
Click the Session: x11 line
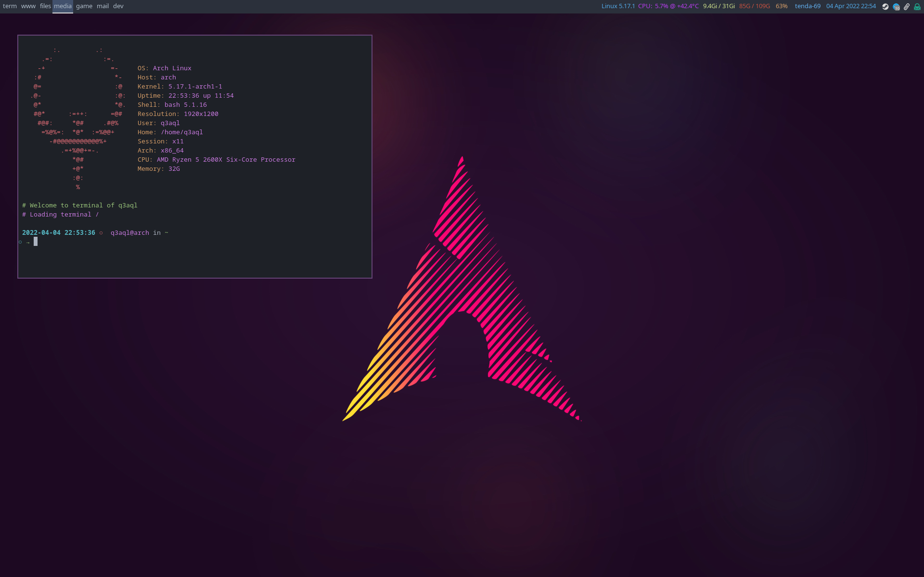(161, 141)
